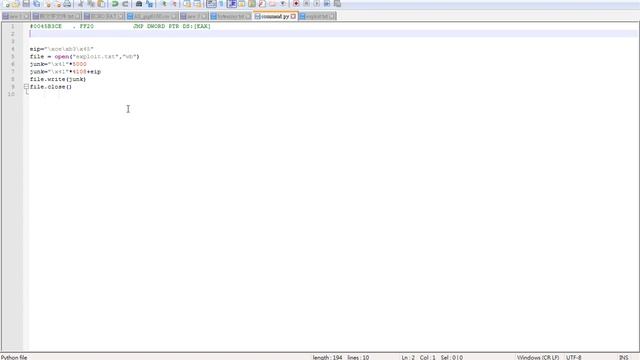Click line number 1 in the margin
The height and width of the screenshot is (360, 640).
[x=13, y=26]
